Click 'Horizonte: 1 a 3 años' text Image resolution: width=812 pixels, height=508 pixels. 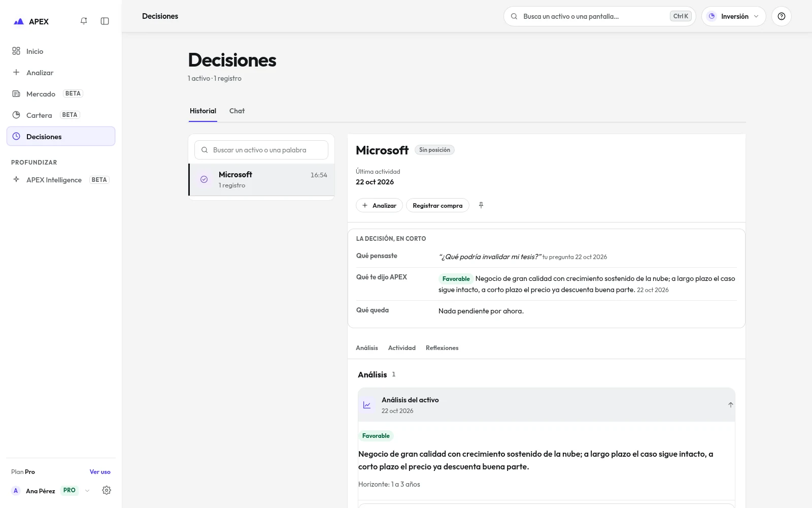click(x=389, y=484)
